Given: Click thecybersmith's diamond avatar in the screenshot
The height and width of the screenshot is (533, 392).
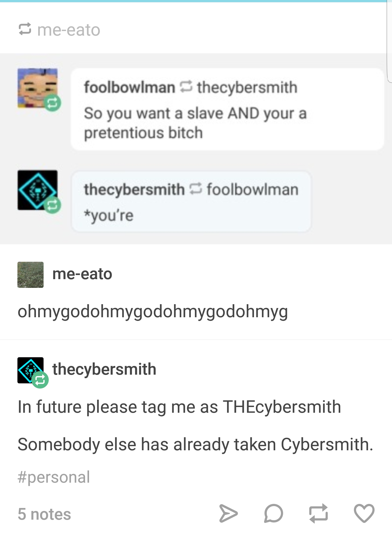Looking at the screenshot, I should point(38,190).
